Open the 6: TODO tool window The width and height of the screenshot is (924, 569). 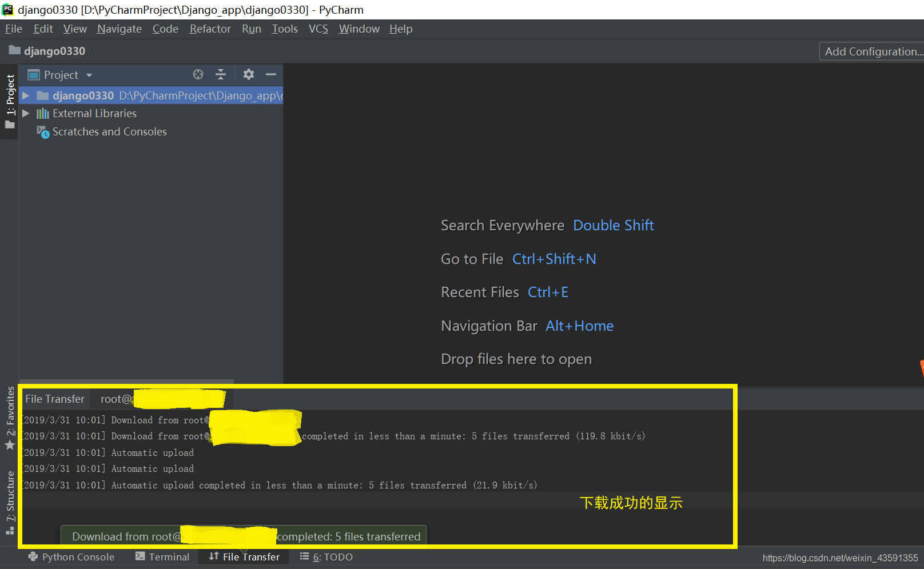tap(326, 556)
